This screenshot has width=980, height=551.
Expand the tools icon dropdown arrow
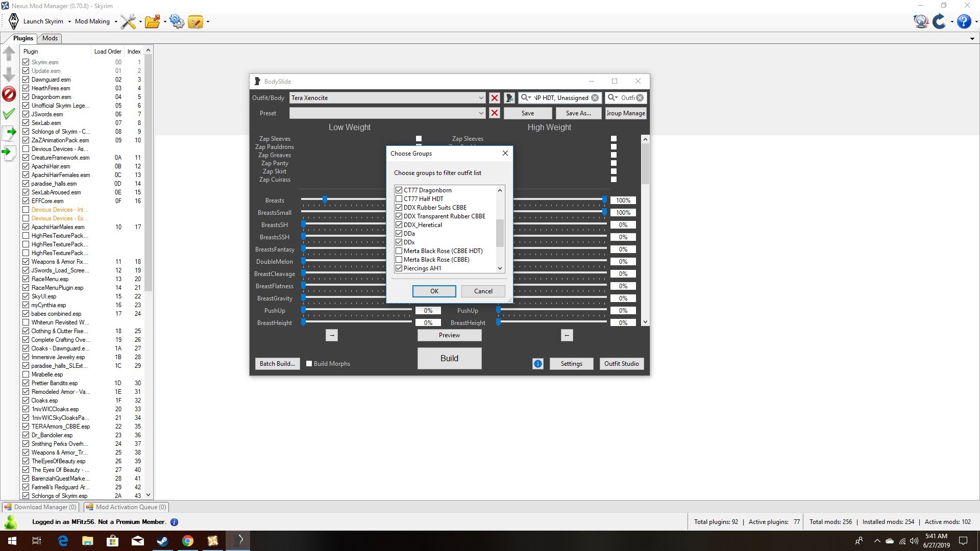[x=140, y=22]
